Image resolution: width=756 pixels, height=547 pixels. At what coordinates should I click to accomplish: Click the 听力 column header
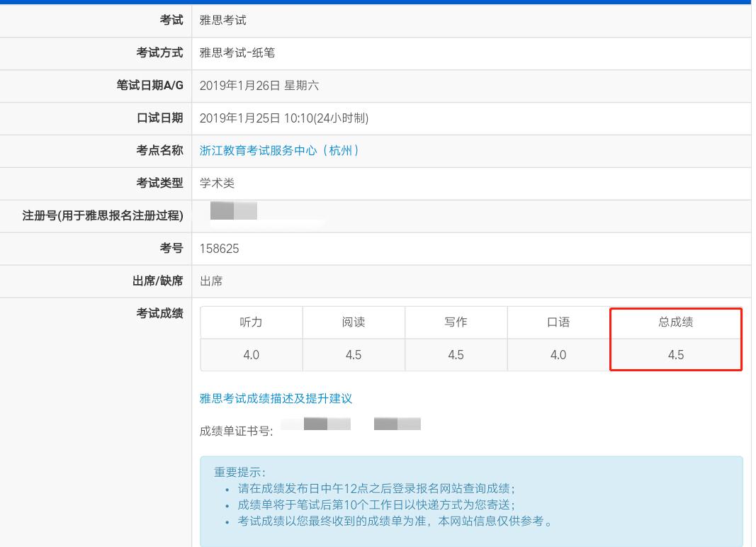251,322
